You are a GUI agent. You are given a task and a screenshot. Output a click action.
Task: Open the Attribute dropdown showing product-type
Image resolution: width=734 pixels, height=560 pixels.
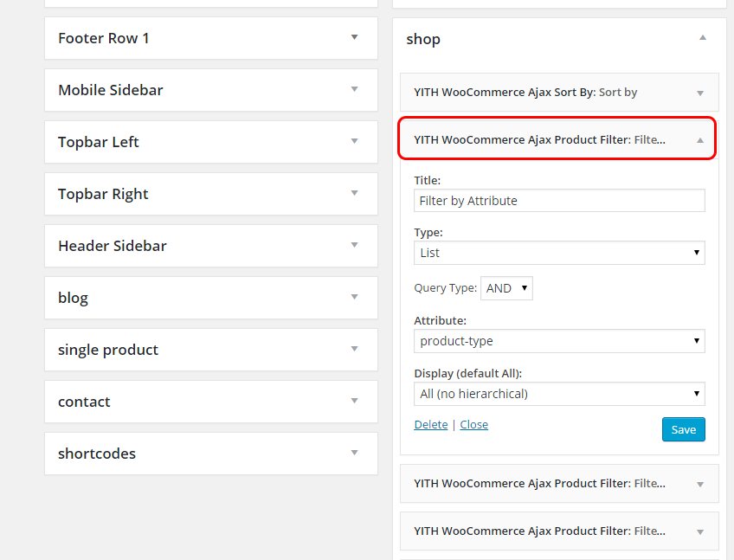pos(559,341)
